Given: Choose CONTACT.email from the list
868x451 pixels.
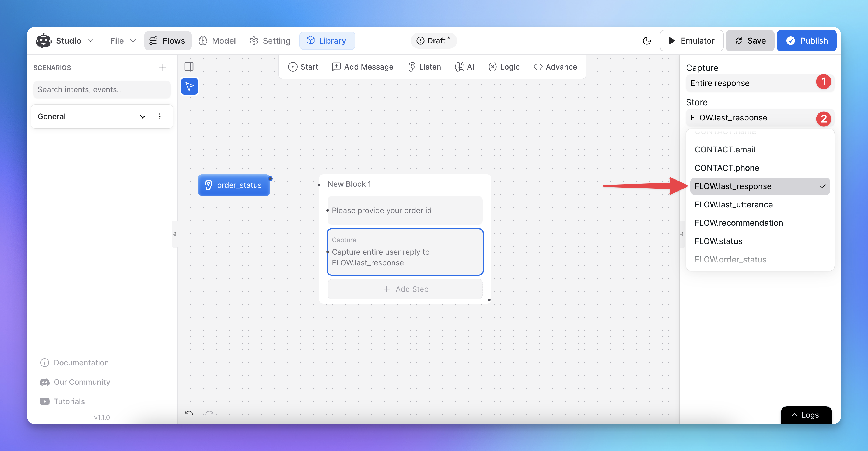Looking at the screenshot, I should click(x=760, y=150).
